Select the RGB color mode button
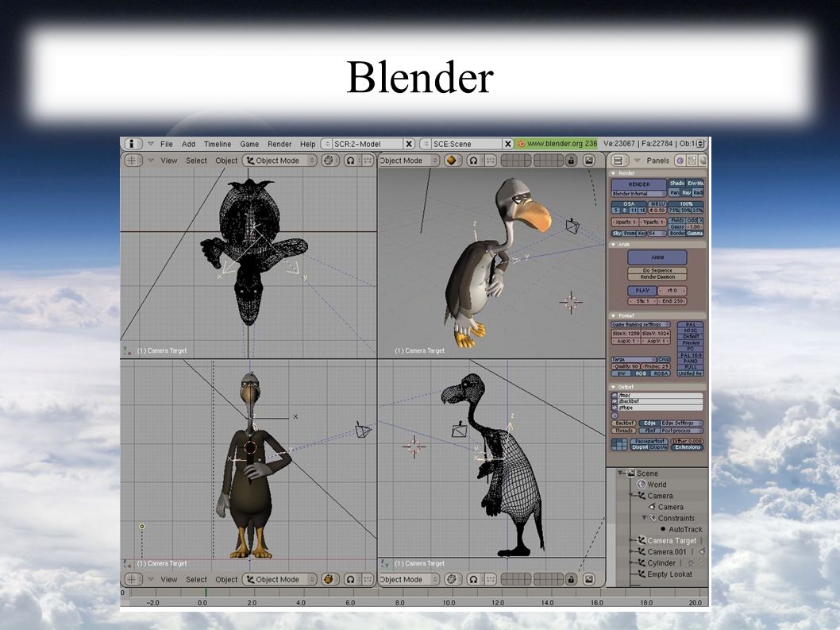This screenshot has height=630, width=840. 640,373
